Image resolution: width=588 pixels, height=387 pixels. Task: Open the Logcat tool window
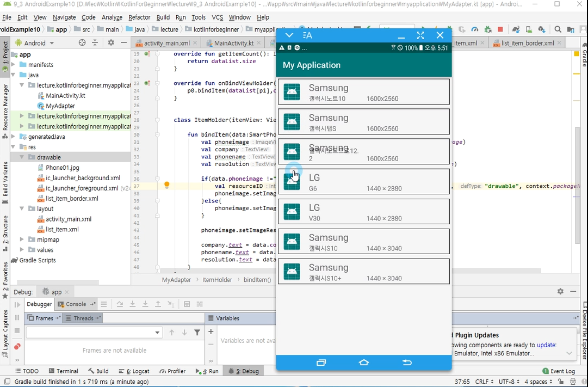(x=134, y=371)
